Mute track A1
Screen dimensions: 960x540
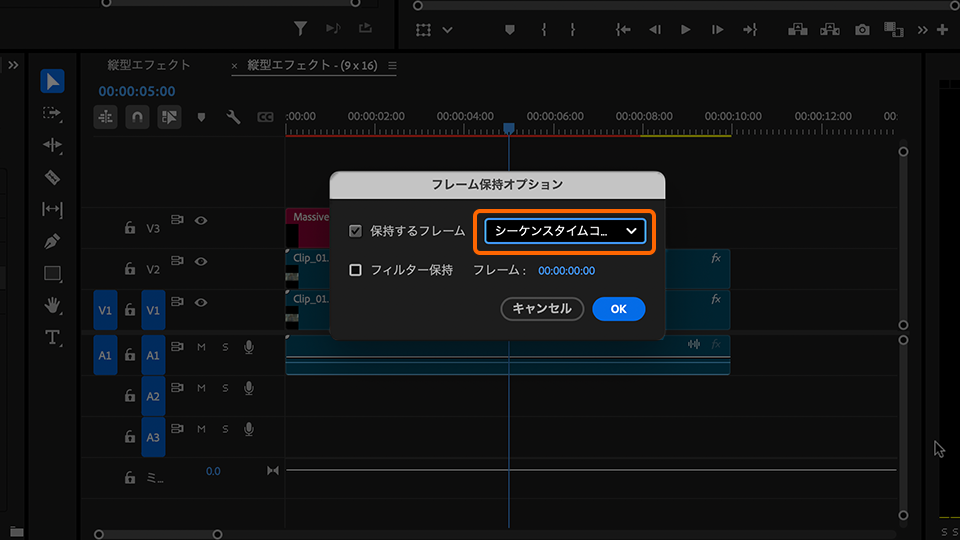[x=201, y=347]
